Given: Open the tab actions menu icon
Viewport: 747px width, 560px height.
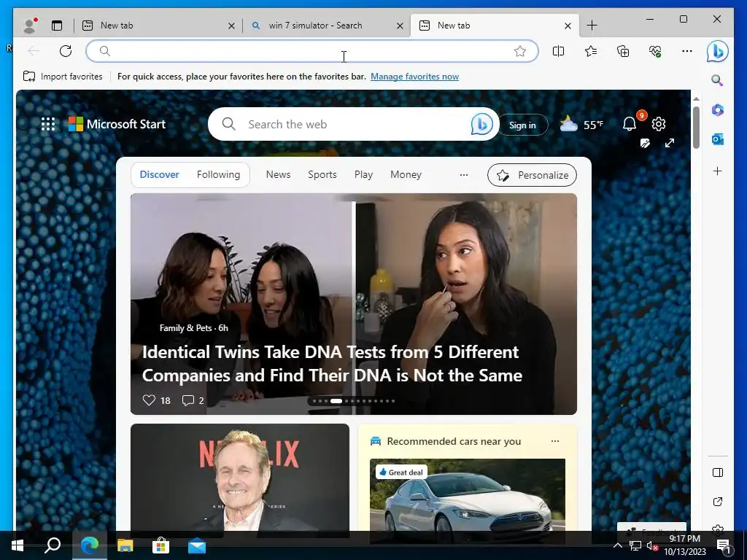Looking at the screenshot, I should [57, 26].
